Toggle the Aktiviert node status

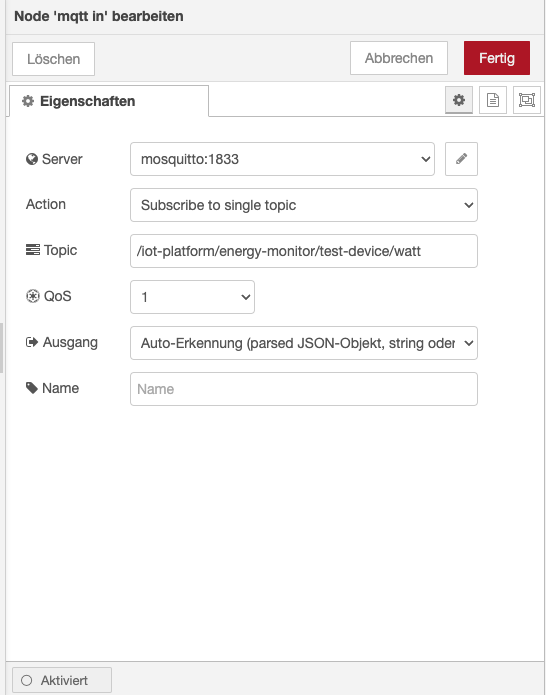tap(62, 680)
